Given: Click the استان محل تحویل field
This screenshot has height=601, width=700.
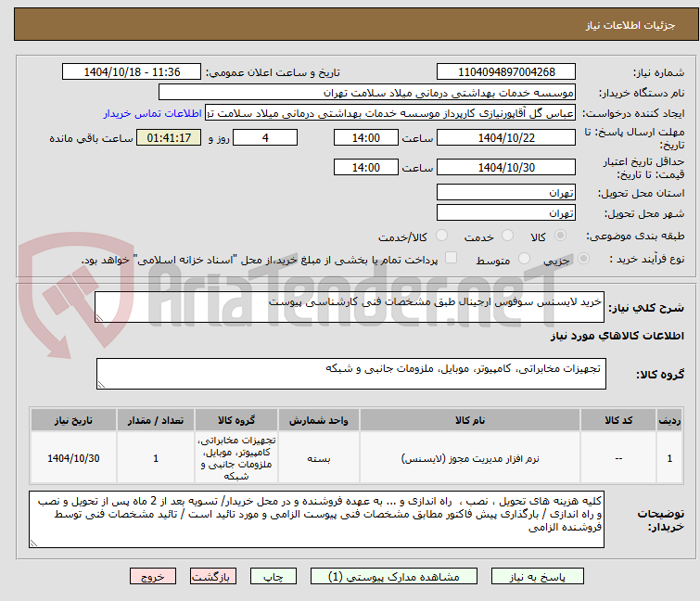Looking at the screenshot, I should [x=506, y=192].
